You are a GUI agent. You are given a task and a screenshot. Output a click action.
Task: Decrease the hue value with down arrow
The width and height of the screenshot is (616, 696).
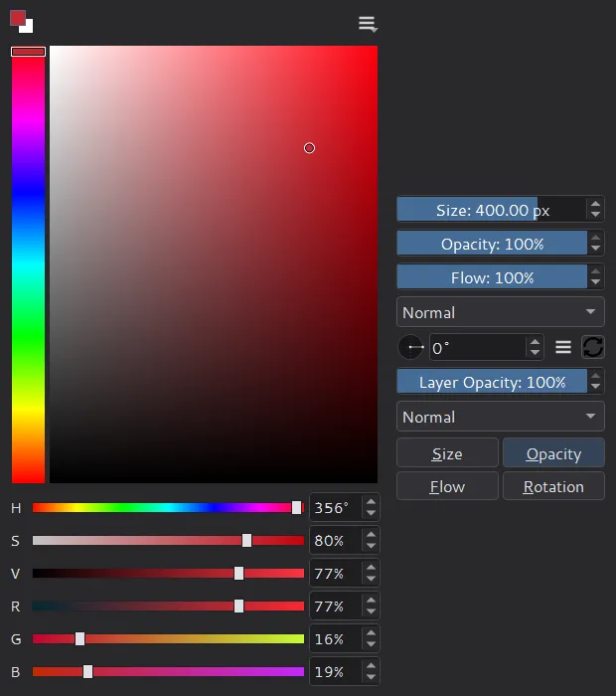371,513
